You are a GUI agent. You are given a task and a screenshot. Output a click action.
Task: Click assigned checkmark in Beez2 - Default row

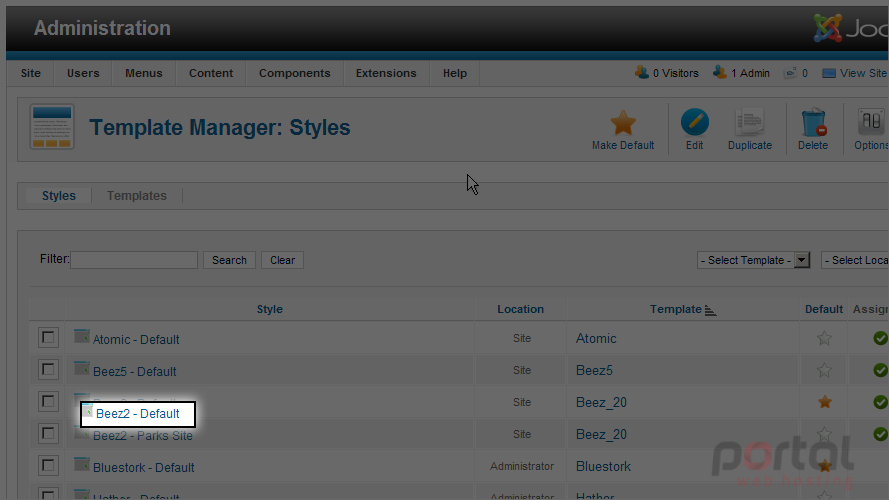[x=880, y=402]
